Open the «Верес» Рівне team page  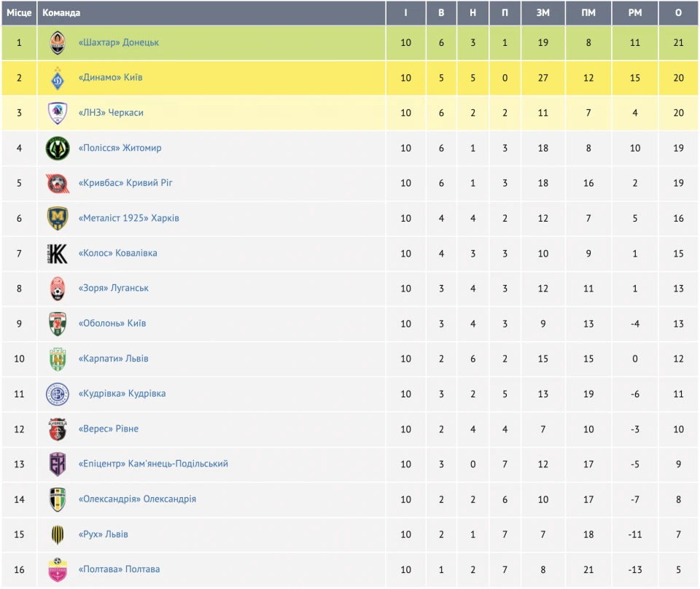(x=108, y=429)
